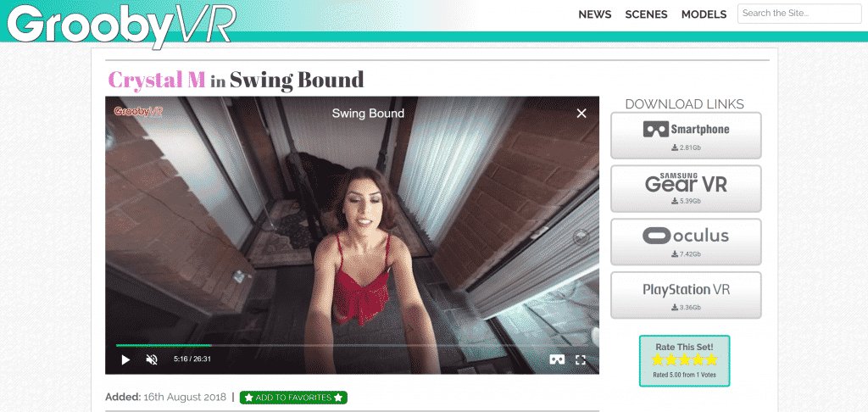Download the Oculus version
Image resolution: width=868 pixels, height=412 pixels.
tap(686, 242)
